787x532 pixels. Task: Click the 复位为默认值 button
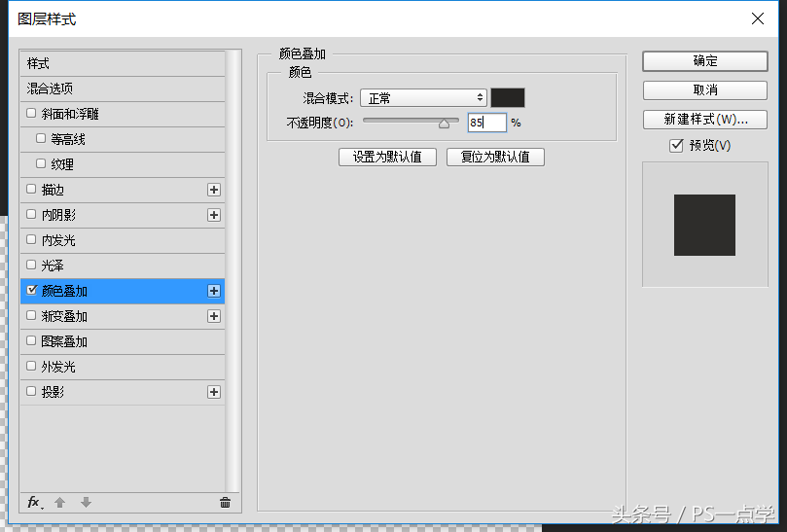[495, 158]
